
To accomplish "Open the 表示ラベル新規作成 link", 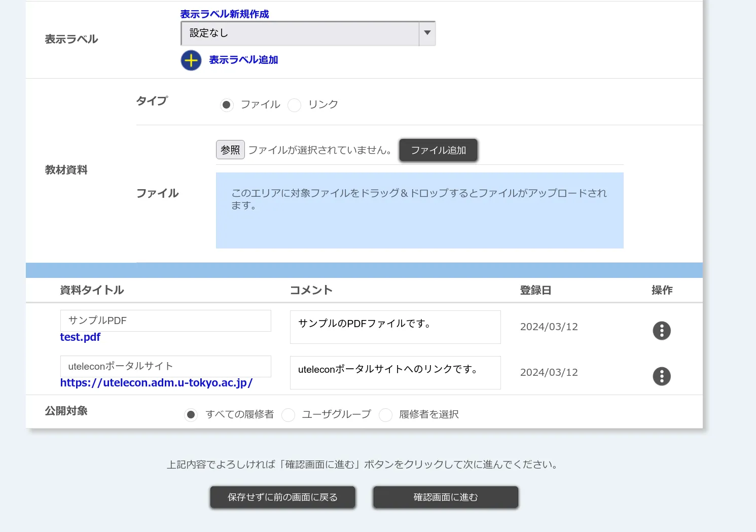I will (x=224, y=14).
